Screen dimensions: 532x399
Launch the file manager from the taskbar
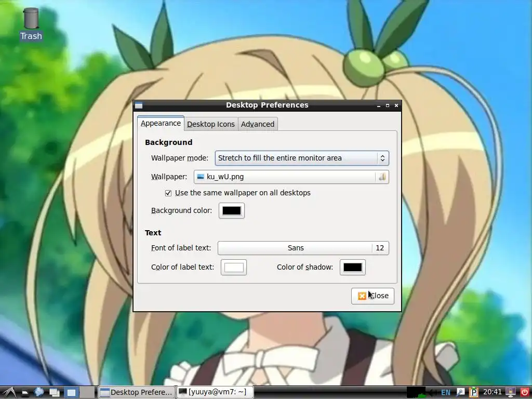pyautogui.click(x=25, y=393)
